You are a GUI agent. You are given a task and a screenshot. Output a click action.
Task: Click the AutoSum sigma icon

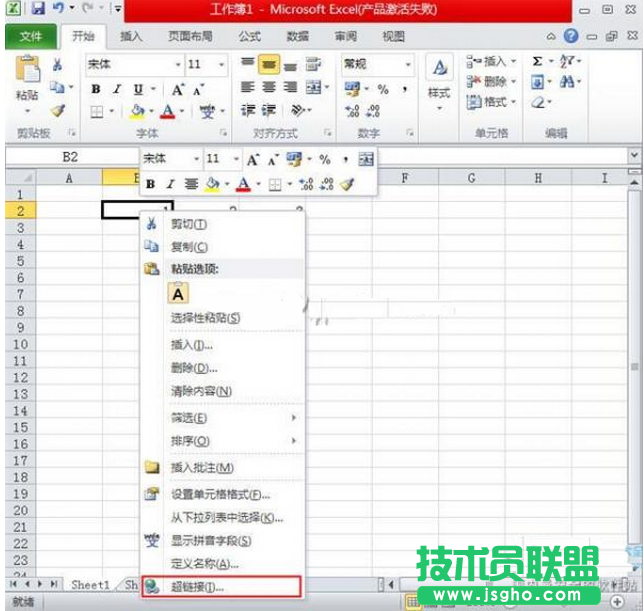pyautogui.click(x=537, y=62)
